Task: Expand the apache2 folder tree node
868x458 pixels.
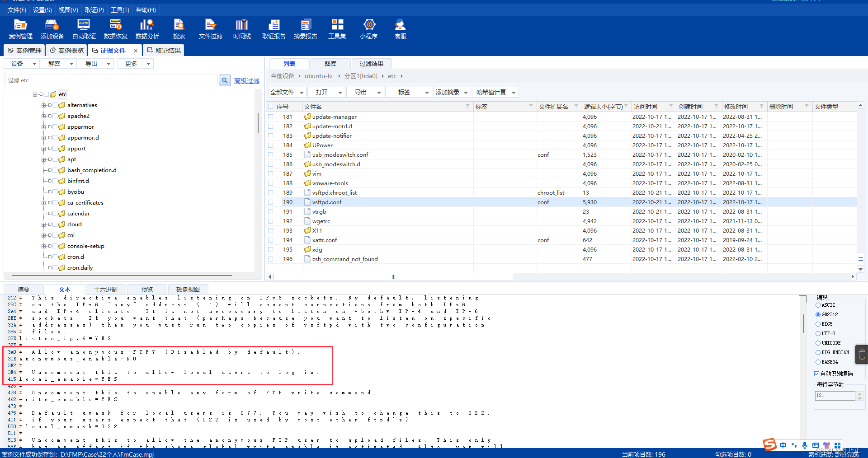Action: click(44, 116)
